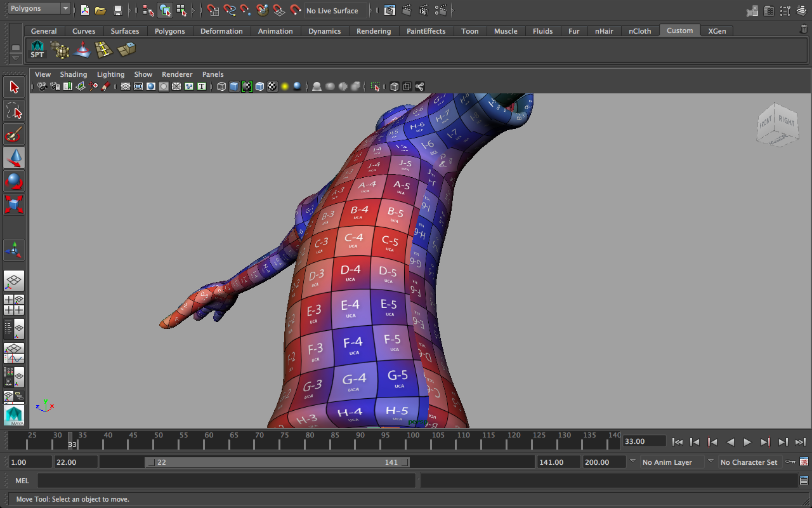Enable auto keyframe with the key icon
812x508 pixels.
[790, 462]
